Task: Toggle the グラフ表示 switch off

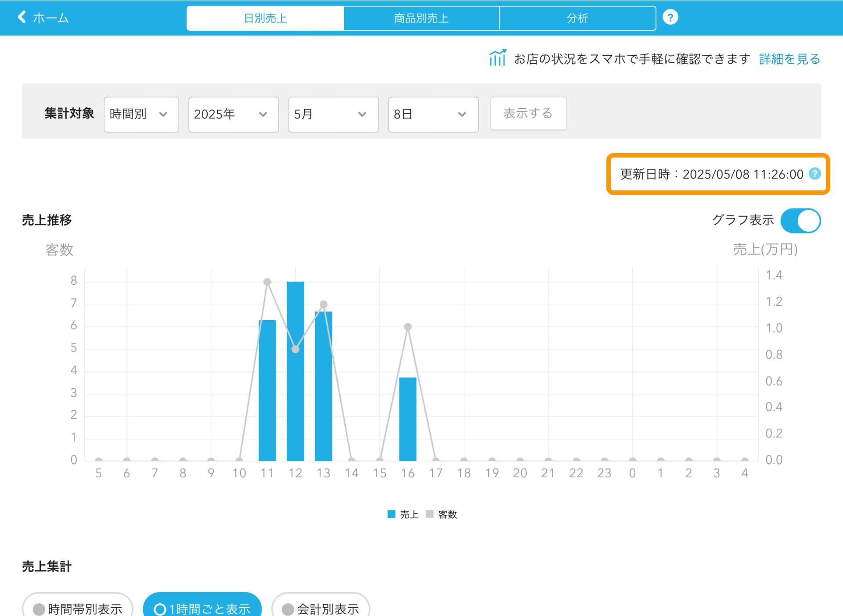Action: (800, 220)
